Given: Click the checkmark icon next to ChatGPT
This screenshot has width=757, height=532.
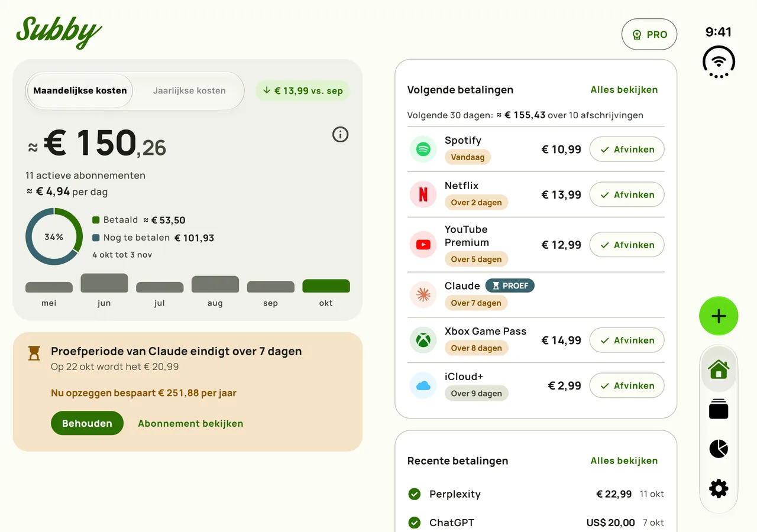Looking at the screenshot, I should (415, 523).
